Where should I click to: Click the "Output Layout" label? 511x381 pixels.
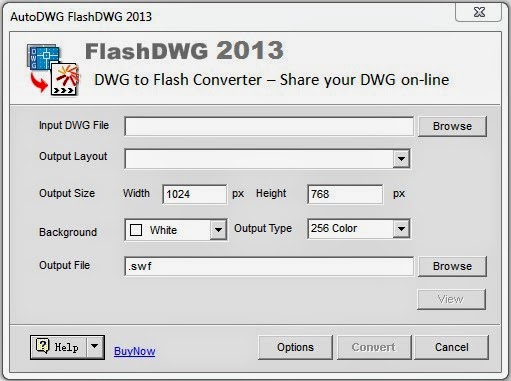click(x=73, y=156)
